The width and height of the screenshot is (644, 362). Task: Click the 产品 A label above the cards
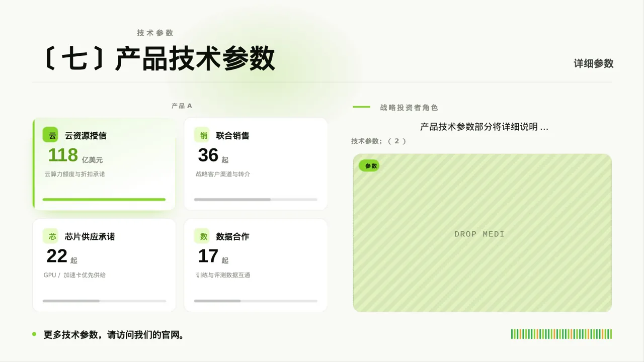pyautogui.click(x=182, y=106)
